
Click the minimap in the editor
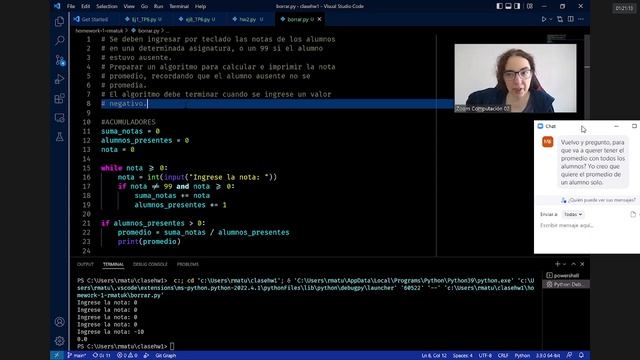(x=564, y=39)
